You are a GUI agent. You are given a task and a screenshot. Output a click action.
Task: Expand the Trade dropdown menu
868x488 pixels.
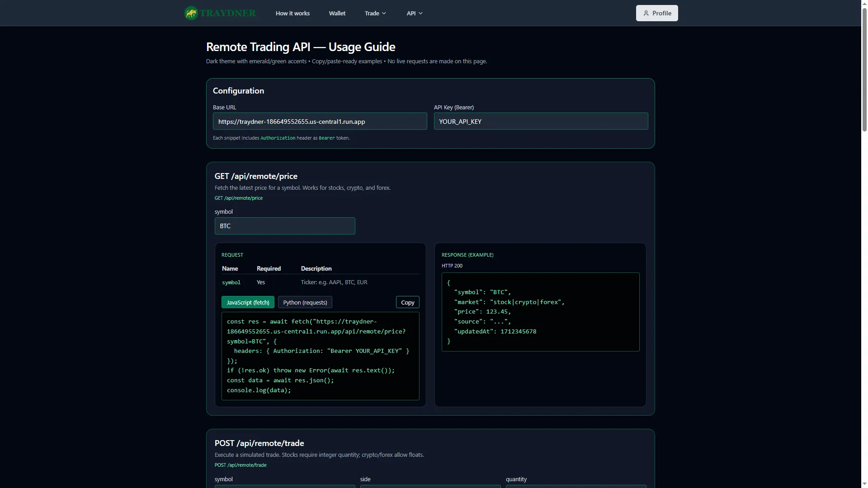point(375,13)
